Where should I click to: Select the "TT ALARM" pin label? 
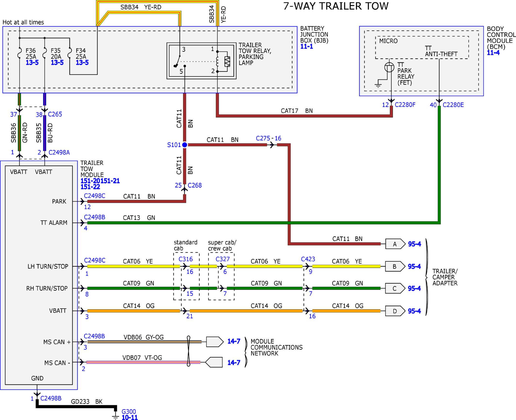click(x=54, y=223)
